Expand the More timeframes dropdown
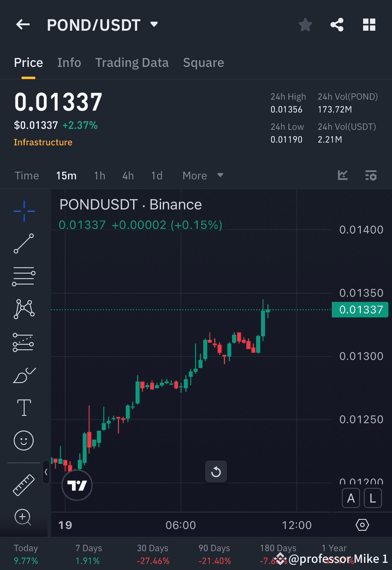This screenshot has height=570, width=392. point(203,176)
